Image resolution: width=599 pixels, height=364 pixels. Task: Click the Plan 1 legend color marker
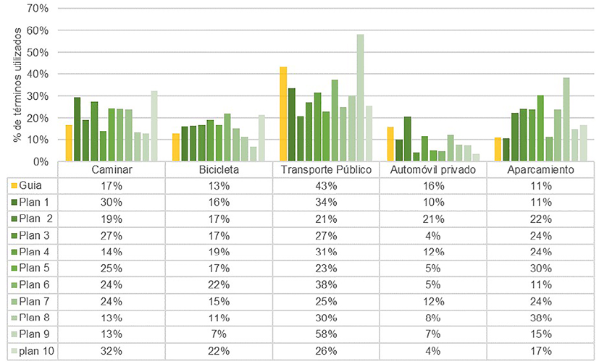tap(14, 200)
